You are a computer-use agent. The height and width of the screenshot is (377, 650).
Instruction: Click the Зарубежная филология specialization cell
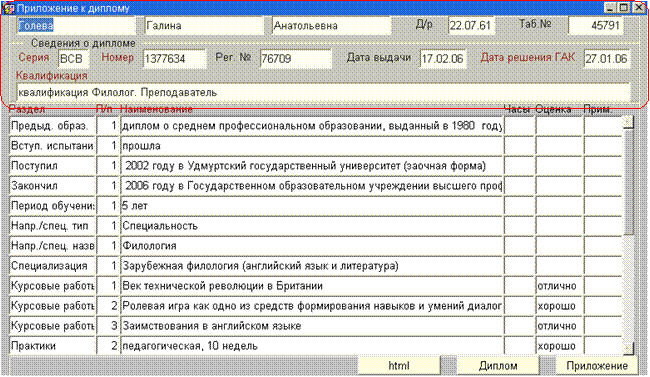311,265
